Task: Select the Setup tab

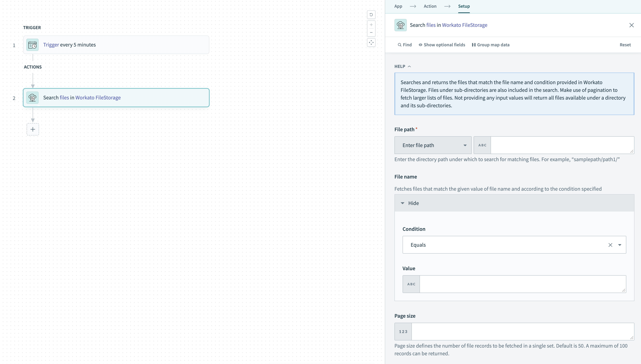Action: pos(464,6)
